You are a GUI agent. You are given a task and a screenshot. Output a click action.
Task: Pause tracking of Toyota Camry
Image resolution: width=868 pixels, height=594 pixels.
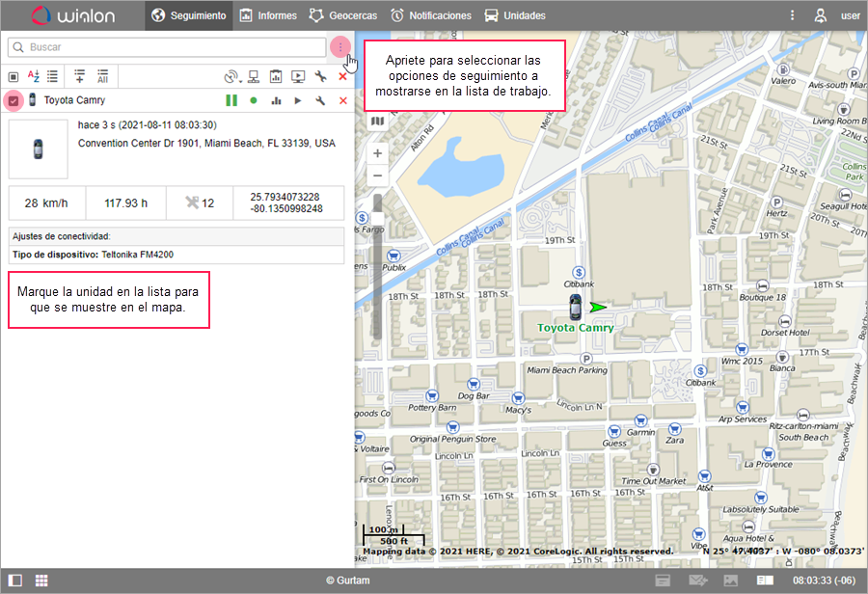(231, 100)
